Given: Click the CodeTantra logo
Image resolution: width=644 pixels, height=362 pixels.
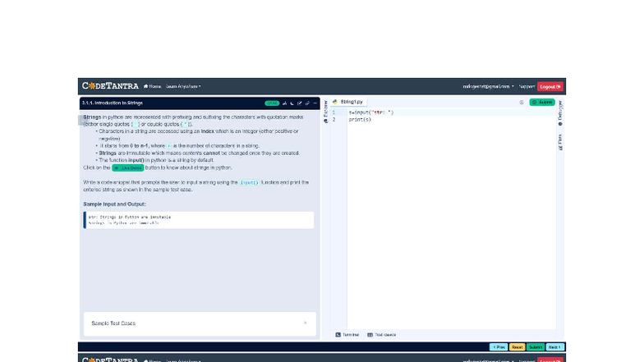Looking at the screenshot, I should pos(110,86).
